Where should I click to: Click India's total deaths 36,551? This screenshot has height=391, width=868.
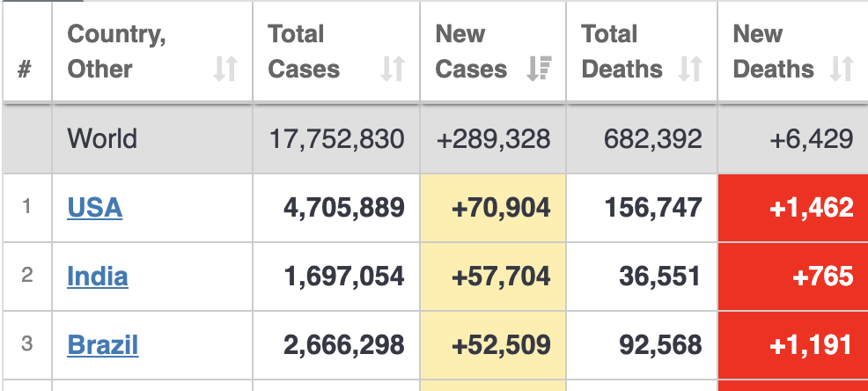pyautogui.click(x=660, y=277)
